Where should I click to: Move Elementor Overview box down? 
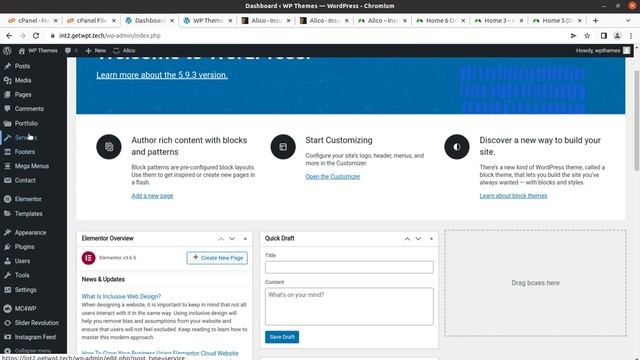pos(232,239)
